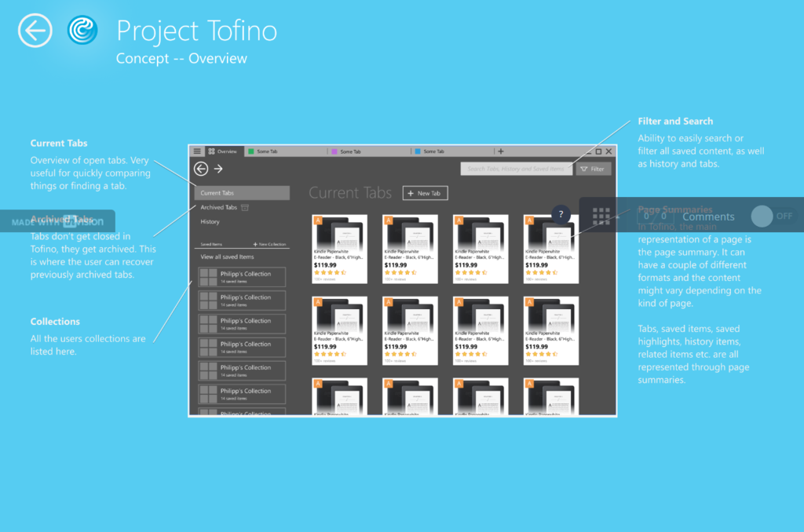This screenshot has height=532, width=804.
Task: Click the circled back arrow inside the browser mockup
Action: [x=201, y=169]
